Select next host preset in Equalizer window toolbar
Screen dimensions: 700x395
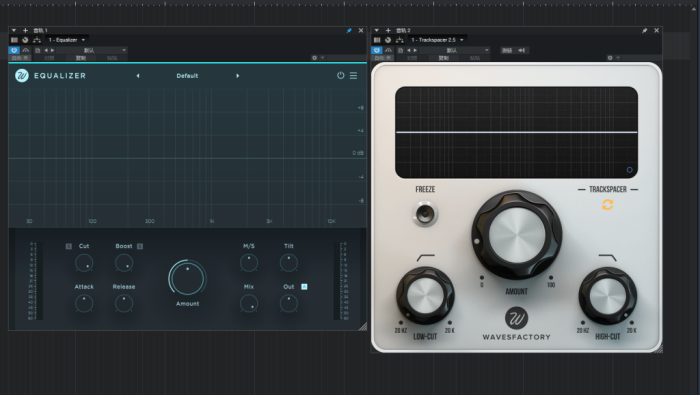point(52,50)
